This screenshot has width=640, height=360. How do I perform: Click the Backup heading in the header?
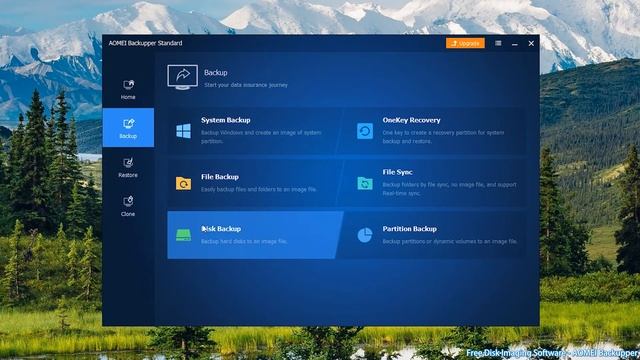pos(216,72)
